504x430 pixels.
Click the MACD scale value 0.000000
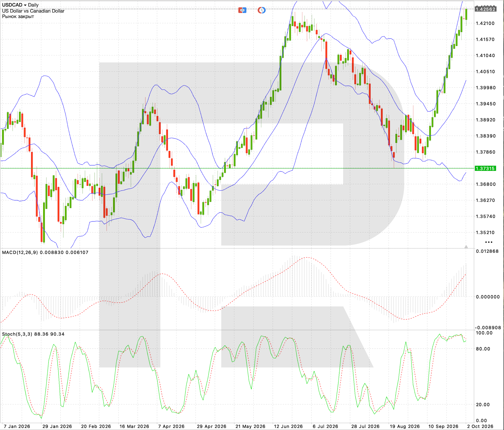pos(488,297)
